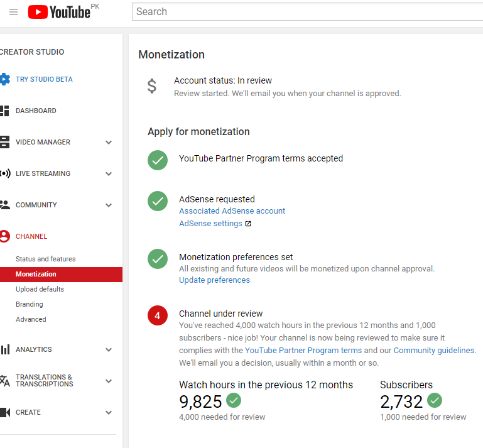This screenshot has width=483, height=448.
Task: Click 'Account status: In review' text
Action: coord(223,80)
